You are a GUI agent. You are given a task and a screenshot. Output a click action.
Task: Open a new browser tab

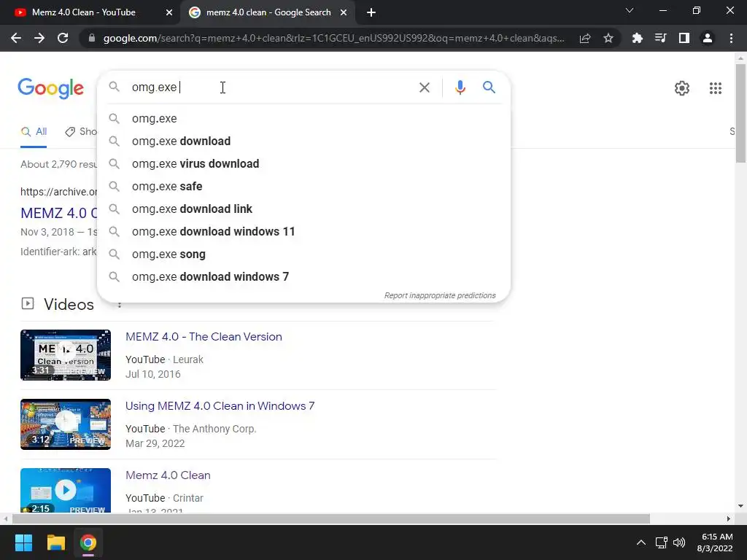tap(371, 13)
